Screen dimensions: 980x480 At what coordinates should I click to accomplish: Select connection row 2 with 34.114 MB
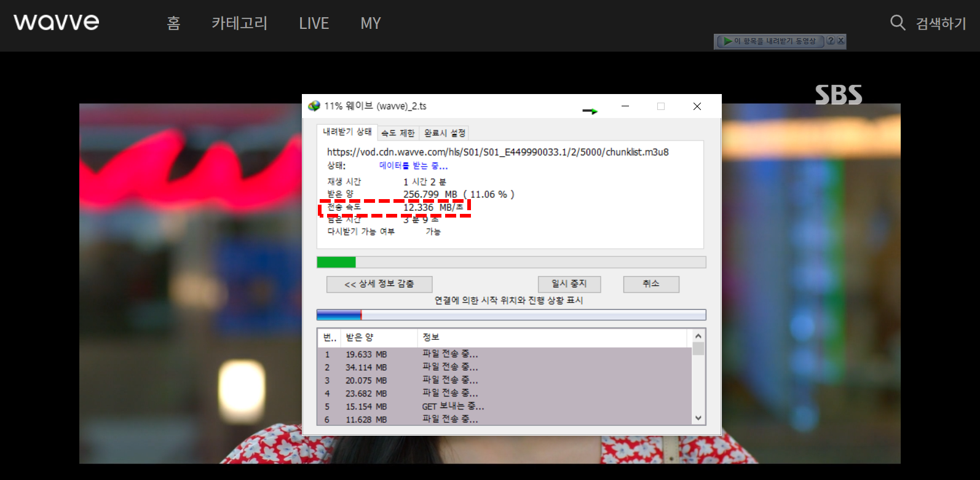coord(505,368)
